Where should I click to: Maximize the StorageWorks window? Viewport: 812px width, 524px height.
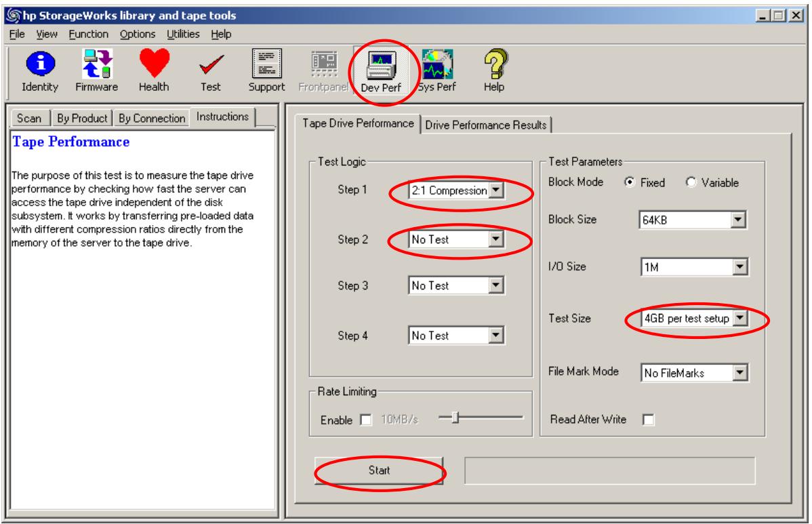pyautogui.click(x=778, y=16)
